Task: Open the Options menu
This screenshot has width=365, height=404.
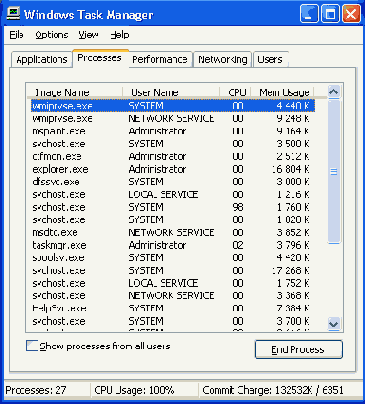Action: (x=52, y=35)
